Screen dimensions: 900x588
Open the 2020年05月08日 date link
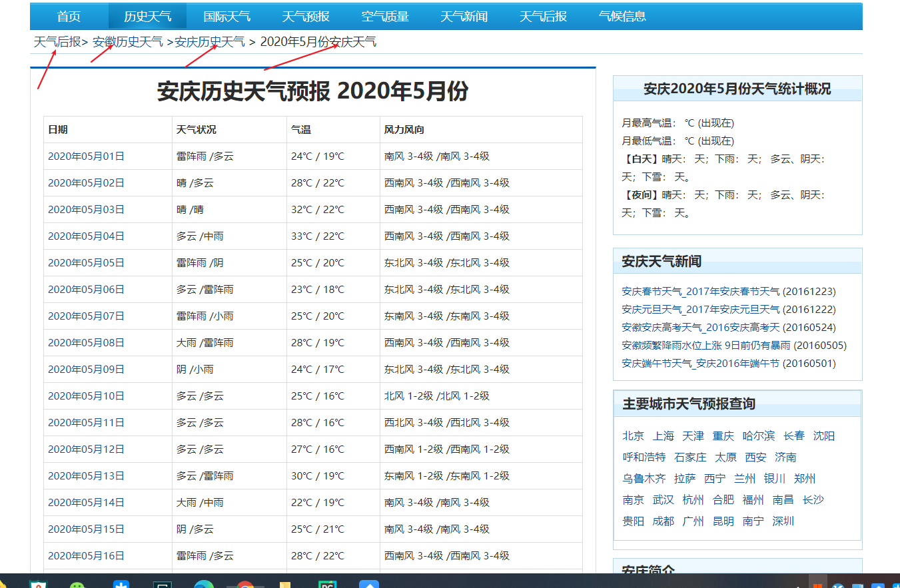(86, 343)
